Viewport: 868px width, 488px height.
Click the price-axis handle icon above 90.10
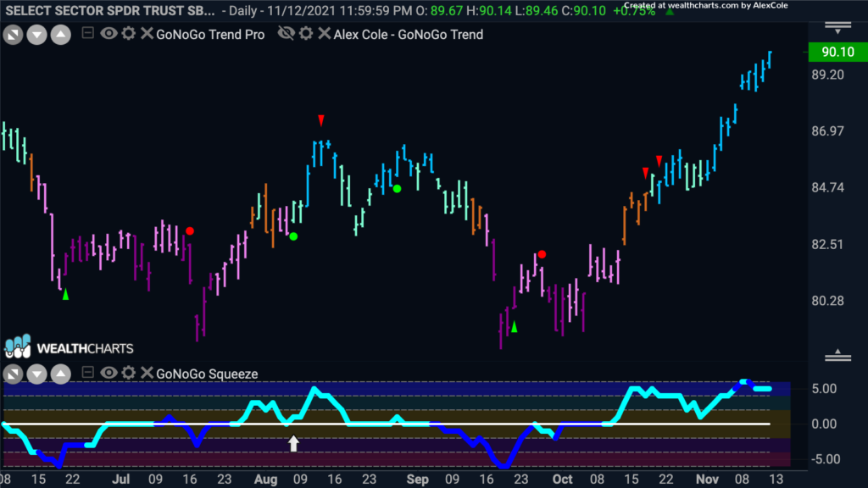(x=838, y=28)
